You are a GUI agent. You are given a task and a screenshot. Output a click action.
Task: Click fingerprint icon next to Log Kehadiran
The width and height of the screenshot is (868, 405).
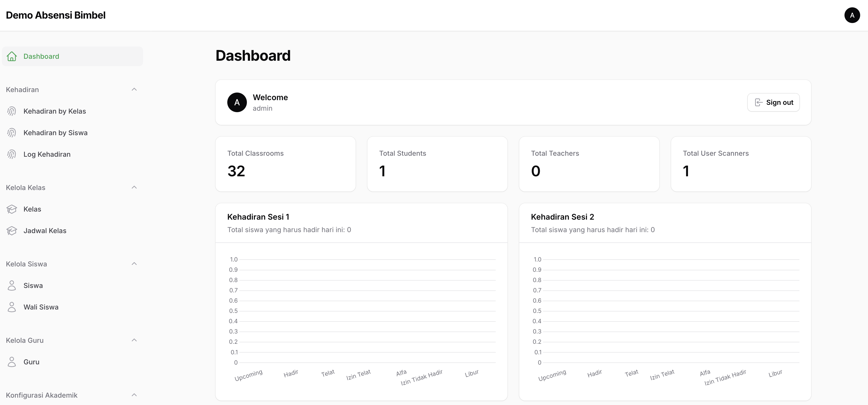click(x=12, y=154)
